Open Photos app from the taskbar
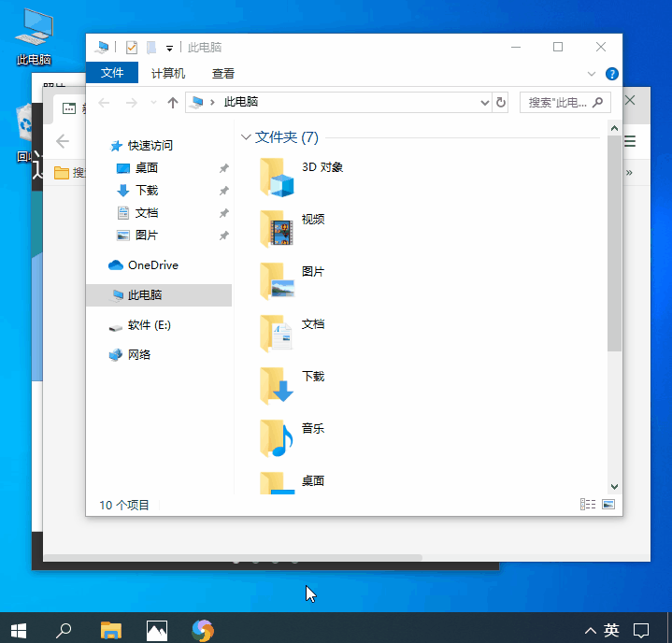672x643 pixels. coord(157,630)
